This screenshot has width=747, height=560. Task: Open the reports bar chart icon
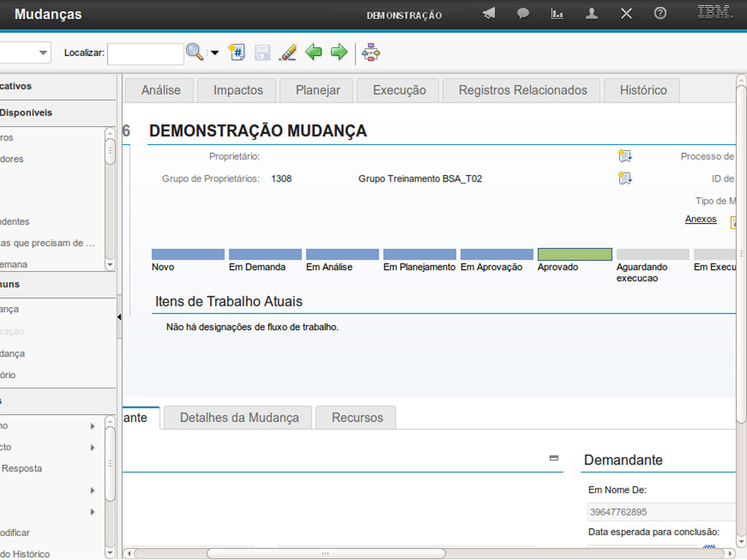click(x=557, y=14)
